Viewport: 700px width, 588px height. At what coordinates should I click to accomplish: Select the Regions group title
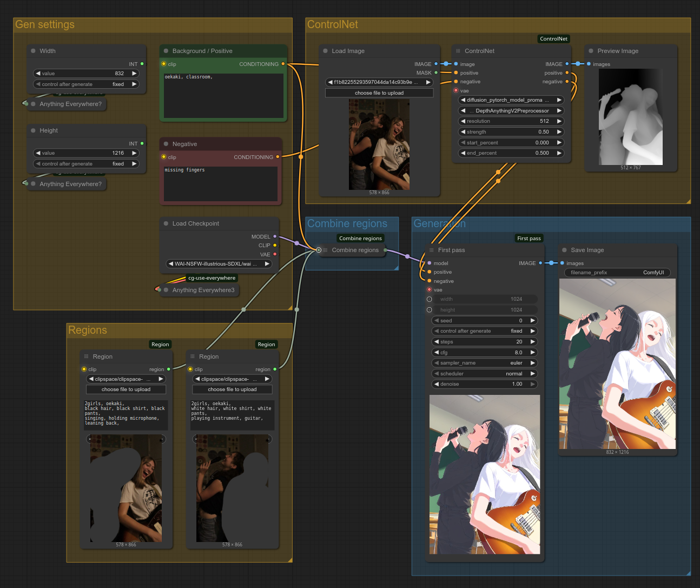pyautogui.click(x=88, y=330)
